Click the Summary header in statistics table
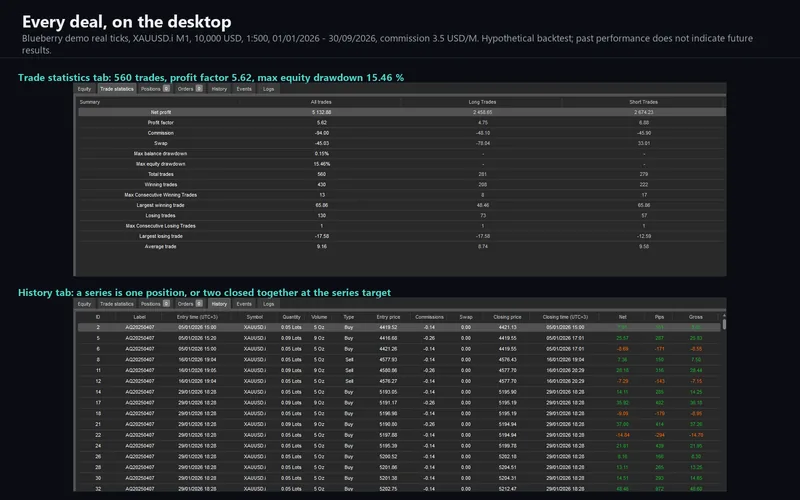This screenshot has width=800, height=500. 90,102
